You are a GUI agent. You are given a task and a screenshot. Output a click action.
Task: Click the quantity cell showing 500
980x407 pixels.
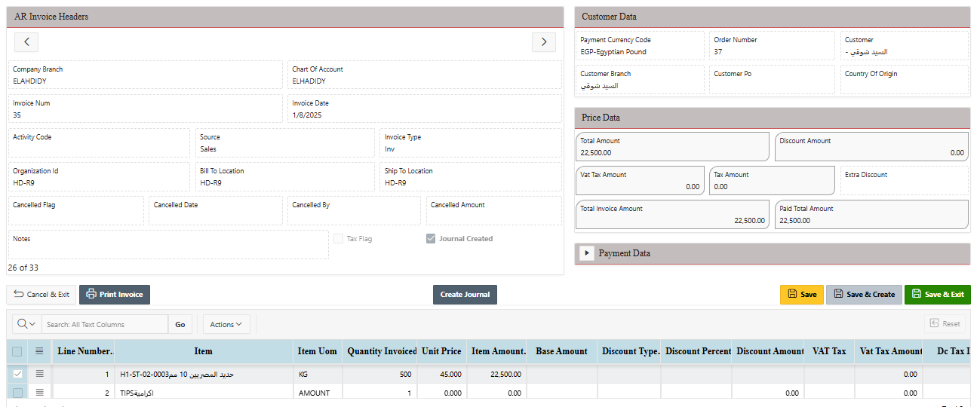pyautogui.click(x=380, y=374)
